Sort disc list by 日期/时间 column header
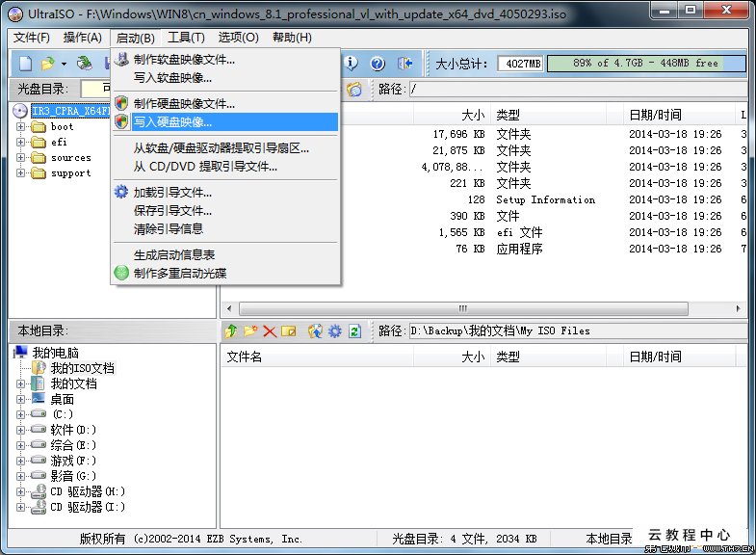This screenshot has width=756, height=555. [x=679, y=115]
